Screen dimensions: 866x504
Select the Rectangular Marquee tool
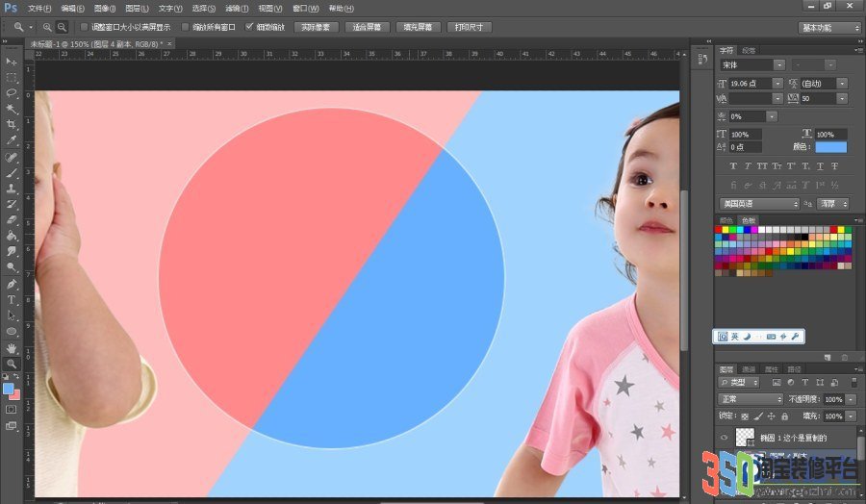pos(11,77)
